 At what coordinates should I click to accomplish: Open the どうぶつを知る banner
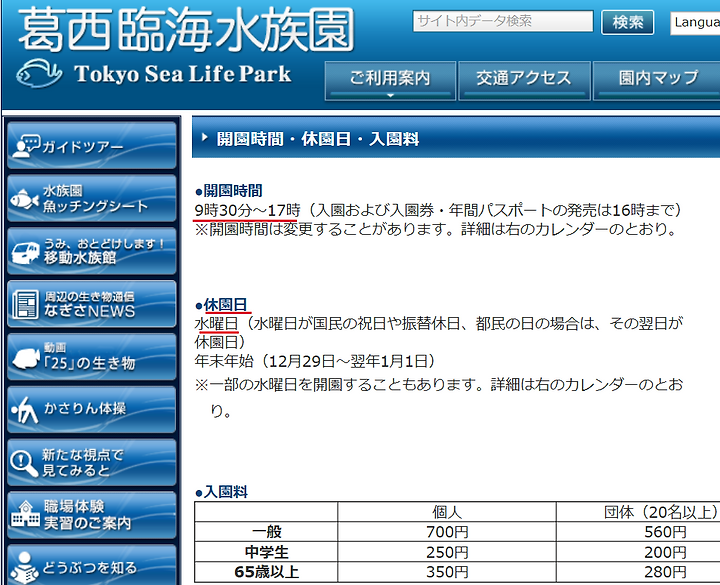(92, 566)
